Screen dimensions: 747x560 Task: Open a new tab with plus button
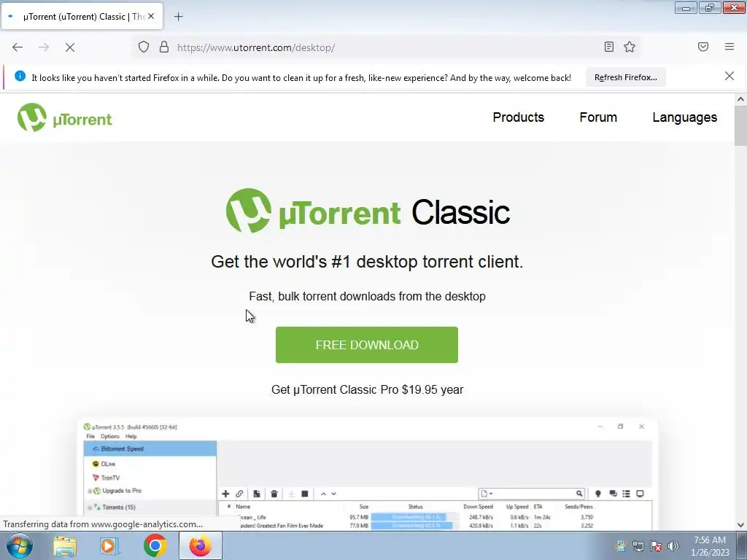pos(178,17)
